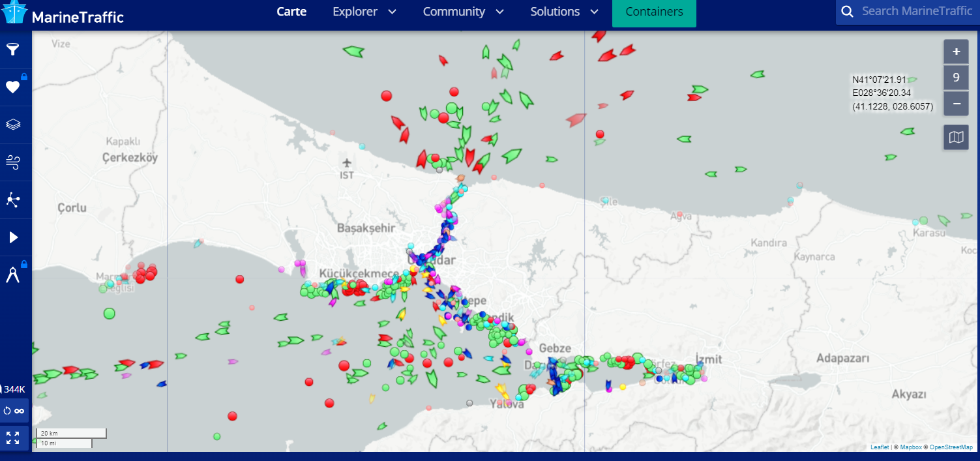Open the Containers tab

(654, 13)
